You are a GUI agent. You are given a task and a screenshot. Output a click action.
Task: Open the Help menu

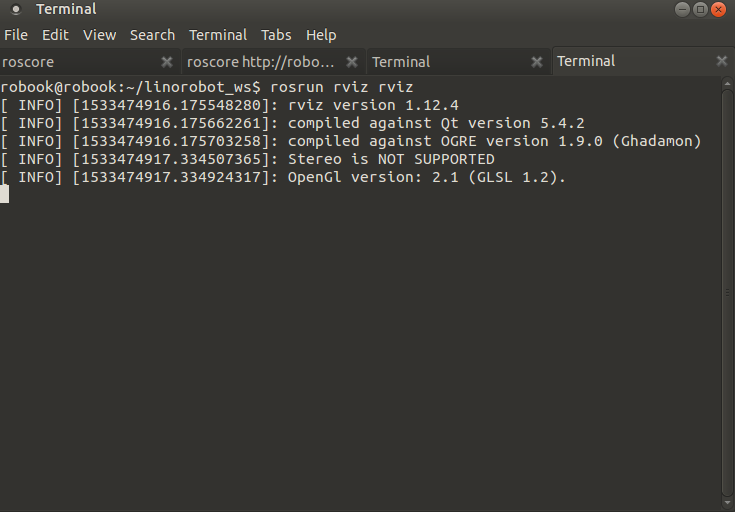point(321,35)
